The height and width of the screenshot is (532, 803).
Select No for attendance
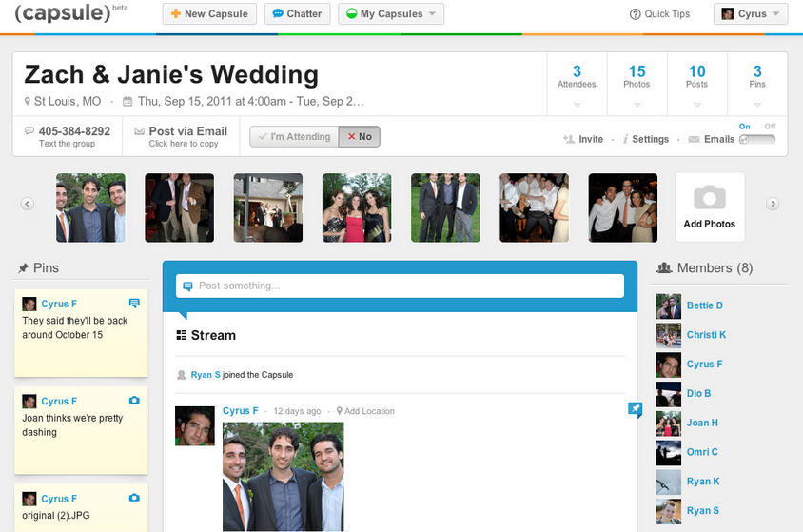pos(360,137)
